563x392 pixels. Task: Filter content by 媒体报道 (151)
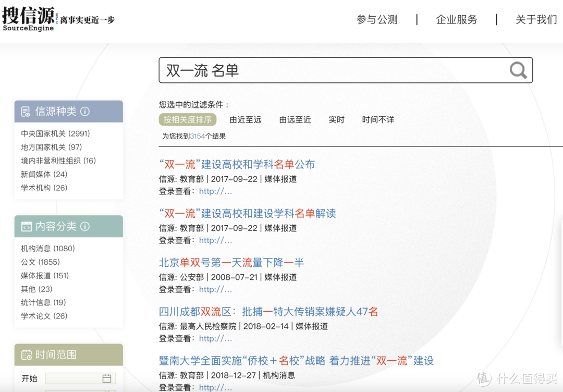coord(45,276)
